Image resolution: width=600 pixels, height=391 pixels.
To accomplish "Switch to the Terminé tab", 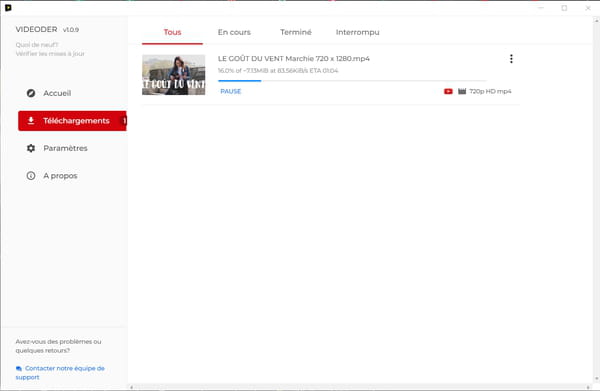I will point(296,32).
